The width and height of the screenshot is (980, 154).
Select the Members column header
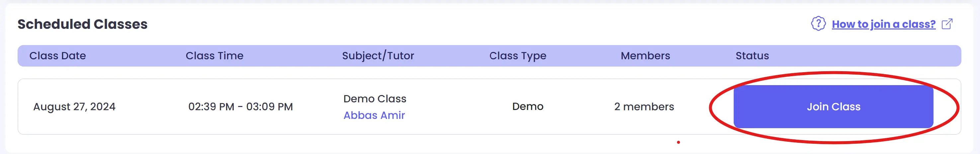(x=645, y=56)
